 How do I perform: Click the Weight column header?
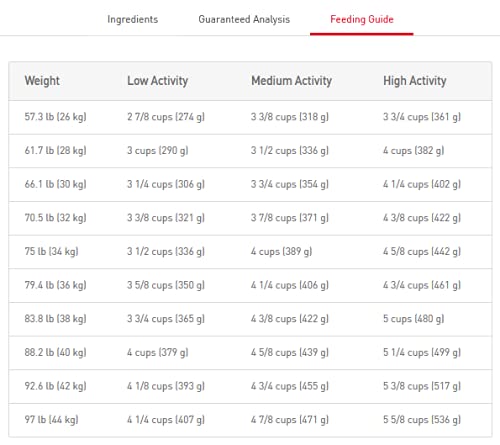pyautogui.click(x=42, y=81)
